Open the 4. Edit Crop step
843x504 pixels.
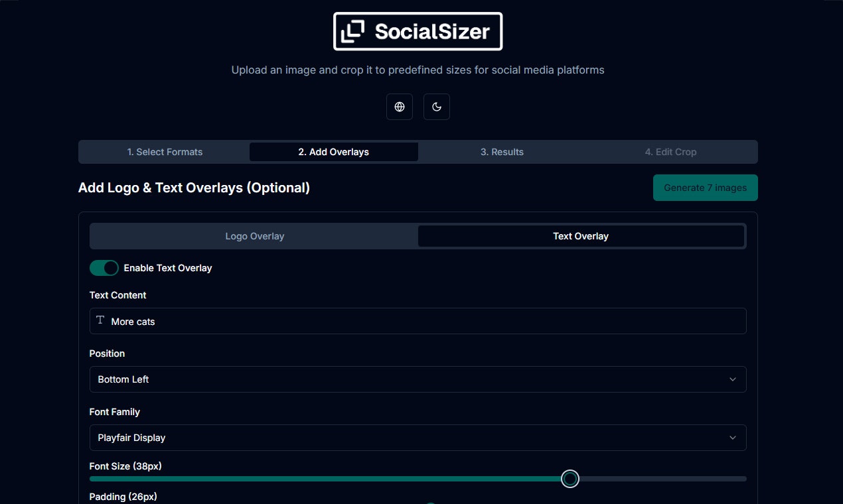click(670, 152)
